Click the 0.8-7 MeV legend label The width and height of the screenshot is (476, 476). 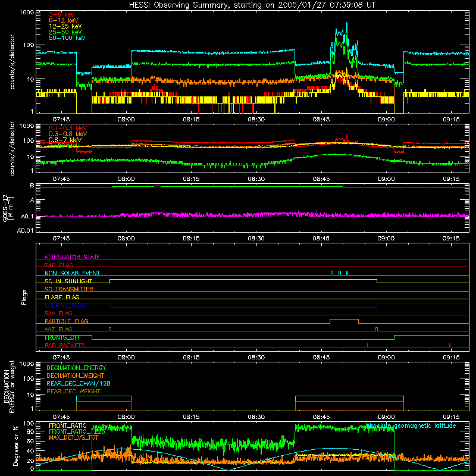click(65, 140)
